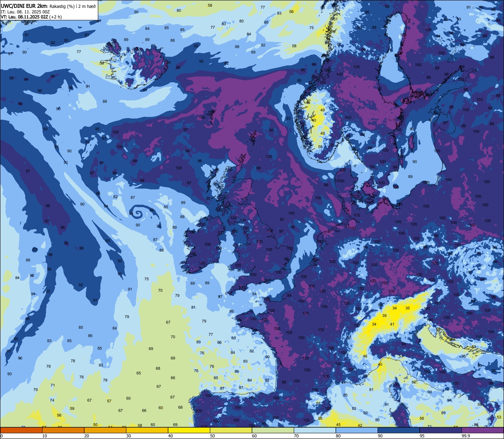The width and height of the screenshot is (504, 439).
Task: Click the humidity value 74 over the Atlantic
Action: click(x=52, y=400)
